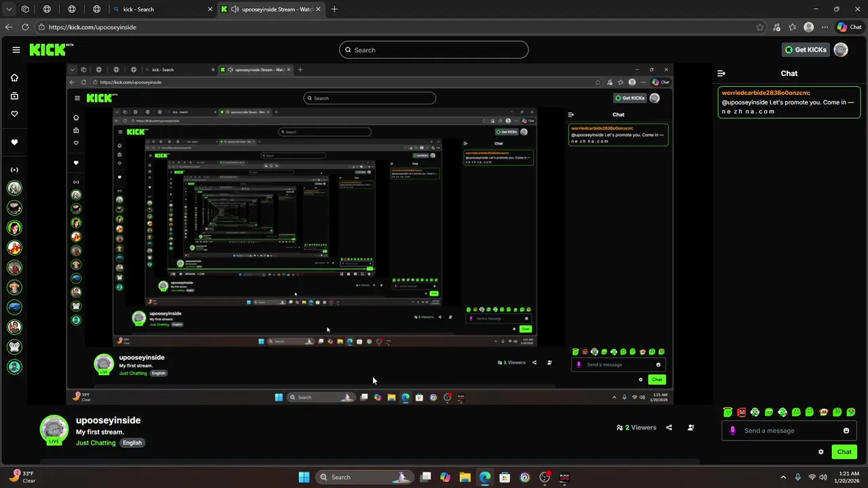Open the Windows Start menu
The height and width of the screenshot is (488, 868).
304,477
